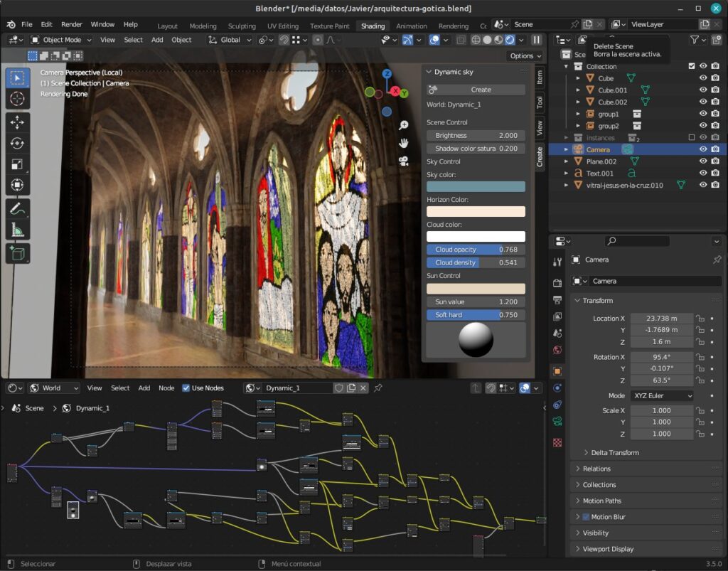The width and height of the screenshot is (728, 571).
Task: Choose the Move tool
Action: (x=17, y=122)
